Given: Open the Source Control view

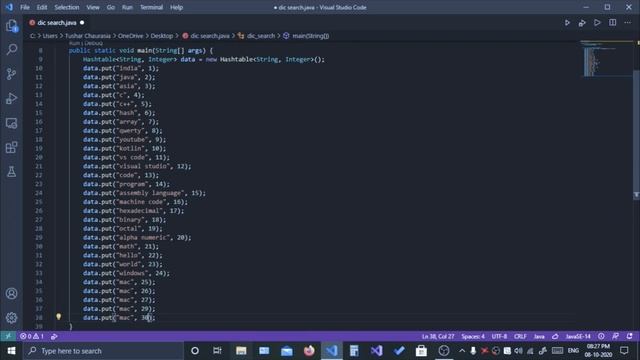Looking at the screenshot, I should 11,74.
